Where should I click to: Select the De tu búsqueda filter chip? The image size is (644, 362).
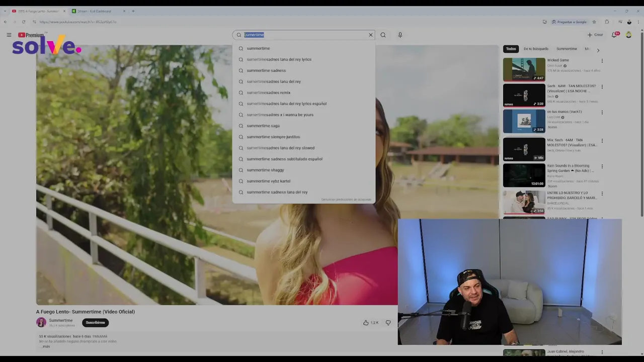pyautogui.click(x=536, y=49)
